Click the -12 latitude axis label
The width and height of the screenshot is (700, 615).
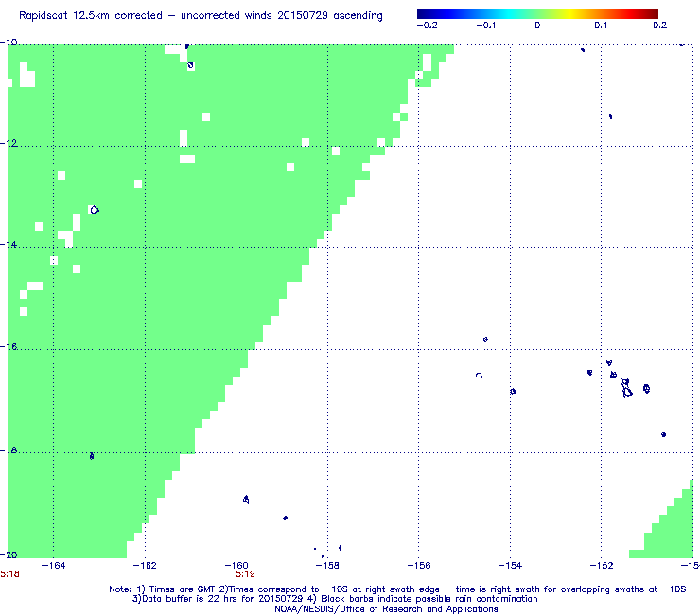coord(9,143)
